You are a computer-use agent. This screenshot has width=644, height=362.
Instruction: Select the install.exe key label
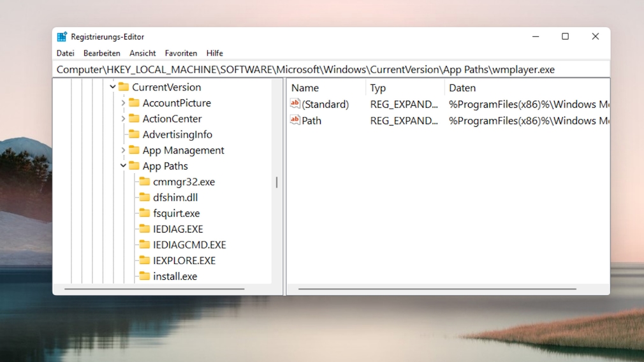pos(175,276)
